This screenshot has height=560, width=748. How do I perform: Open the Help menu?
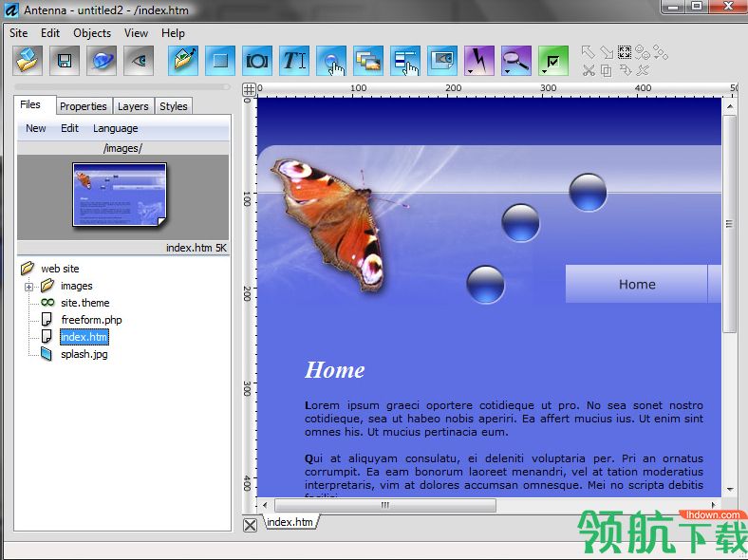(x=173, y=33)
